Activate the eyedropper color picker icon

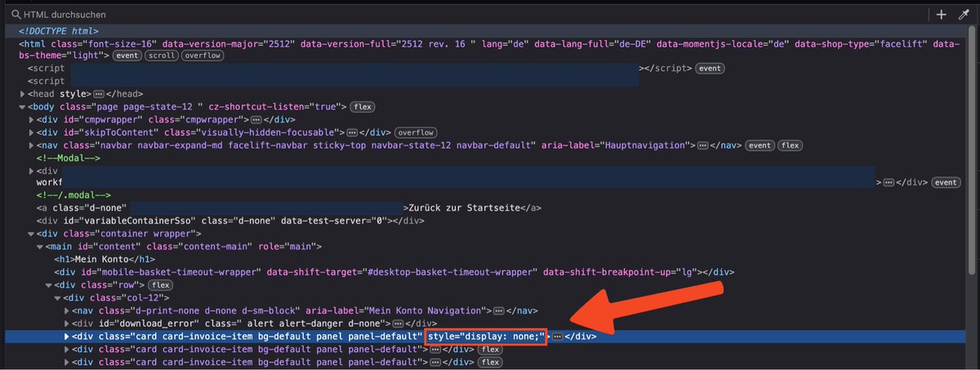[964, 15]
